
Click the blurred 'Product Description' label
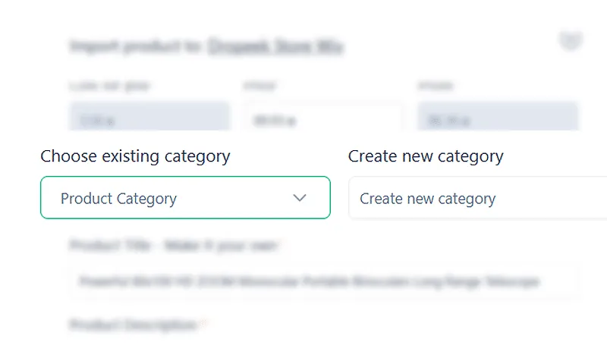[134, 325]
